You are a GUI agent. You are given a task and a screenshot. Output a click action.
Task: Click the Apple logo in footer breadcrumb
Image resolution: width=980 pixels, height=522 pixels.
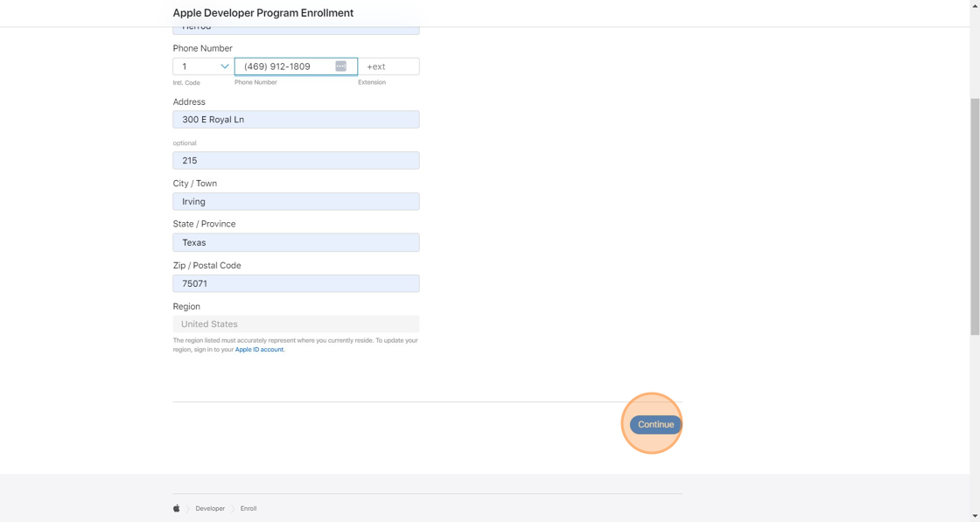point(176,508)
